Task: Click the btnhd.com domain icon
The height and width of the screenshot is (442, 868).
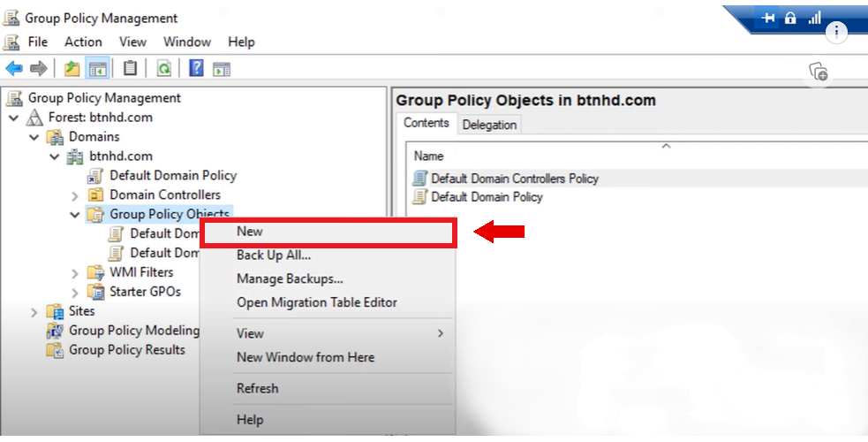Action: (75, 156)
